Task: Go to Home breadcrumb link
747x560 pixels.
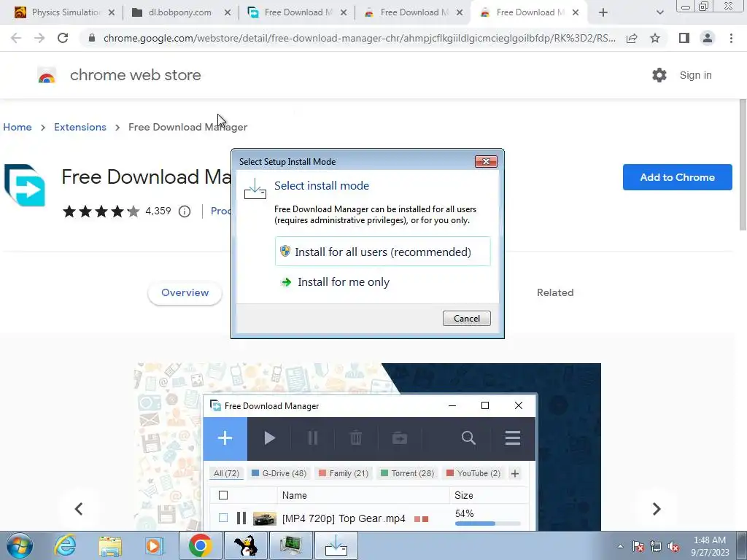Action: pos(18,127)
